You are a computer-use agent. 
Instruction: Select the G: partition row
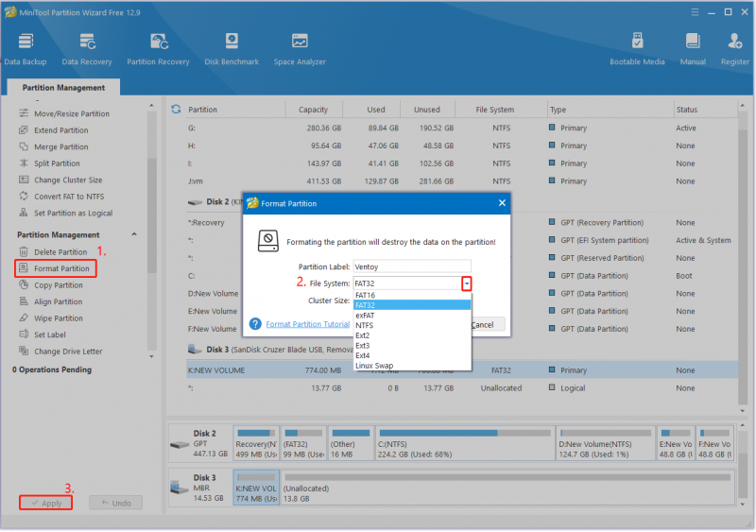[461, 128]
